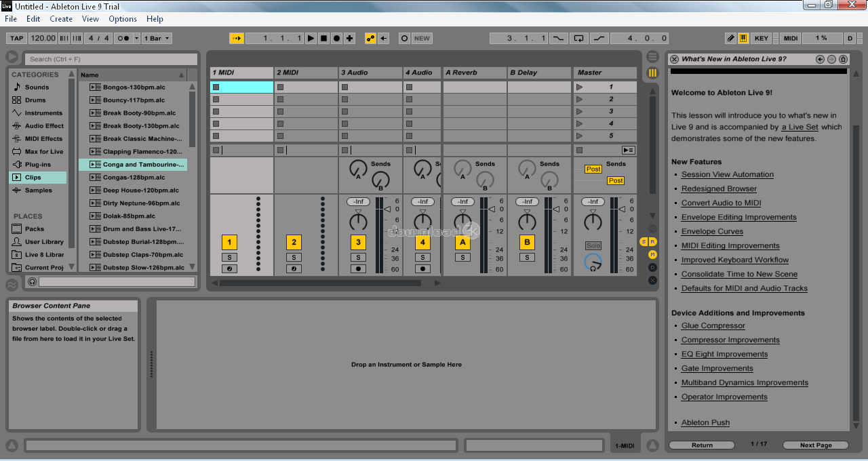This screenshot has width=868, height=461.
Task: Toggle the Computer MIDI Keyboard icon
Action: click(x=743, y=39)
